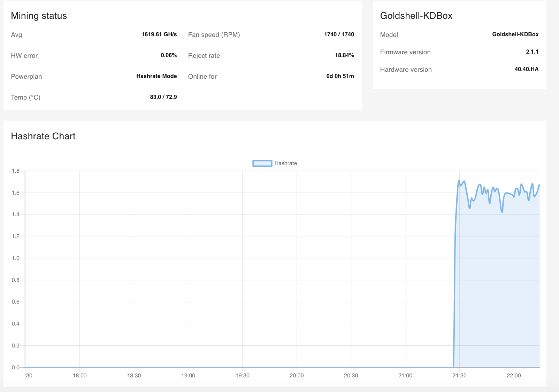Viewport: 559px width, 392px height.
Task: Select the Reject rate value 18.84%
Action: (344, 55)
